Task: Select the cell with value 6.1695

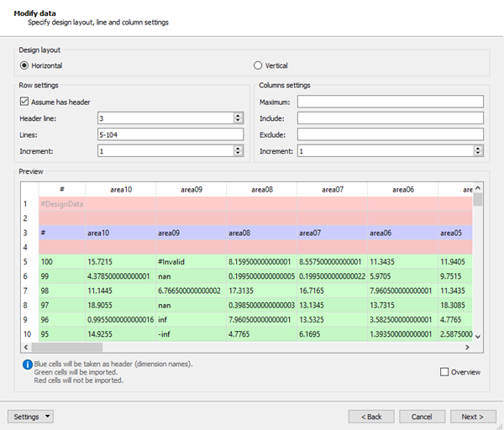Action: click(x=333, y=334)
